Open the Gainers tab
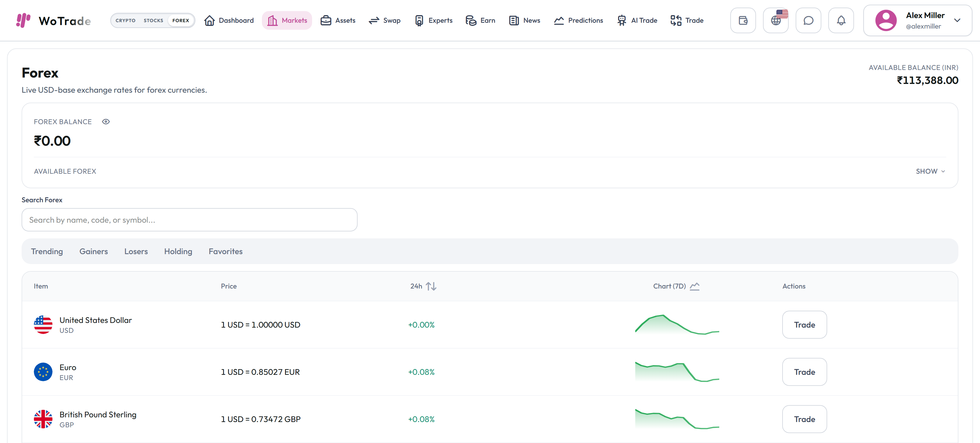Image resolution: width=980 pixels, height=443 pixels. [x=94, y=251]
